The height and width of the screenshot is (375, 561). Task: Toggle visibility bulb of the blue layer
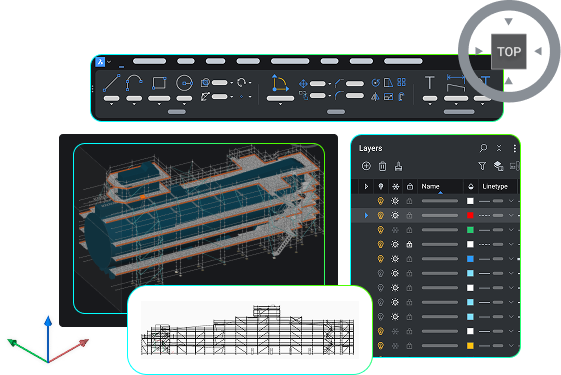pos(381,259)
